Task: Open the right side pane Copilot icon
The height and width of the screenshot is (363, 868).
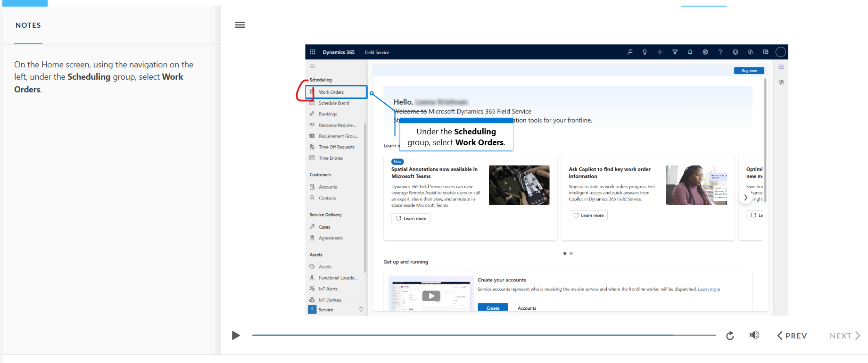Action: [x=781, y=82]
